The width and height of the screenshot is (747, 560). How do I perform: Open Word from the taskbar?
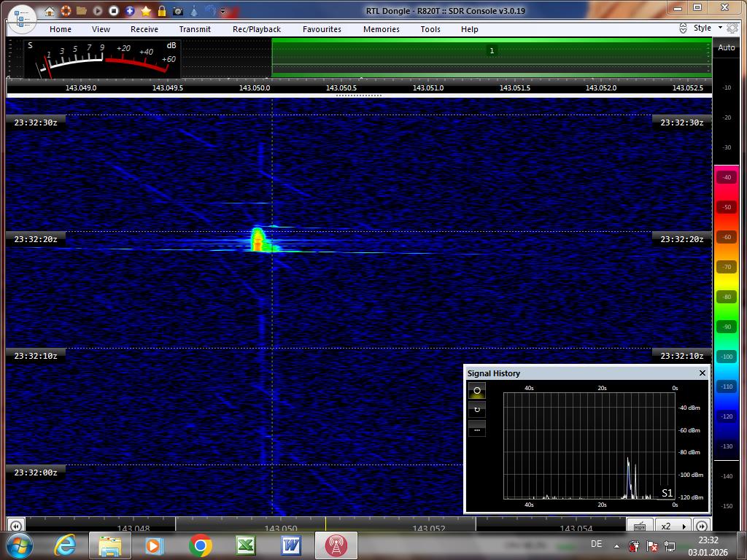[x=291, y=545]
